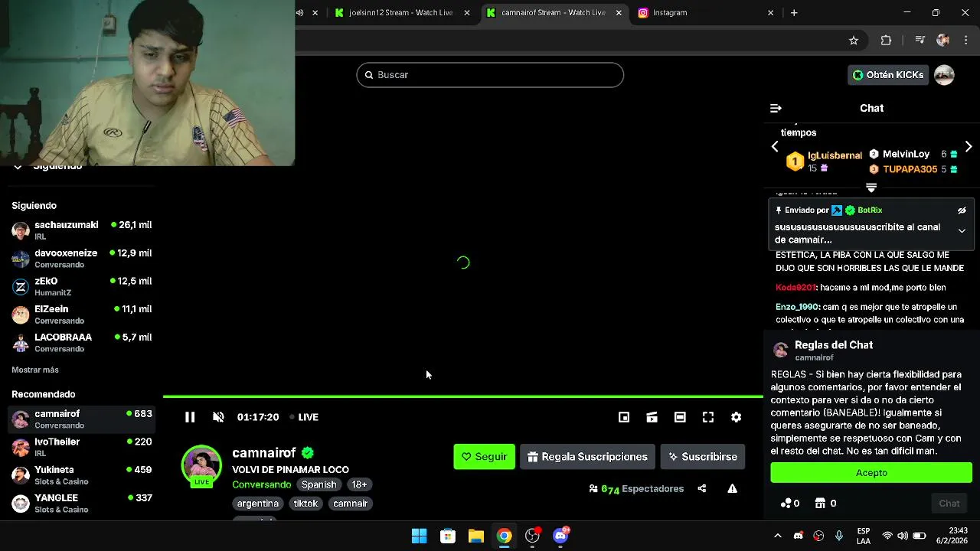
Task: Switch to theater mode
Action: [x=680, y=417]
